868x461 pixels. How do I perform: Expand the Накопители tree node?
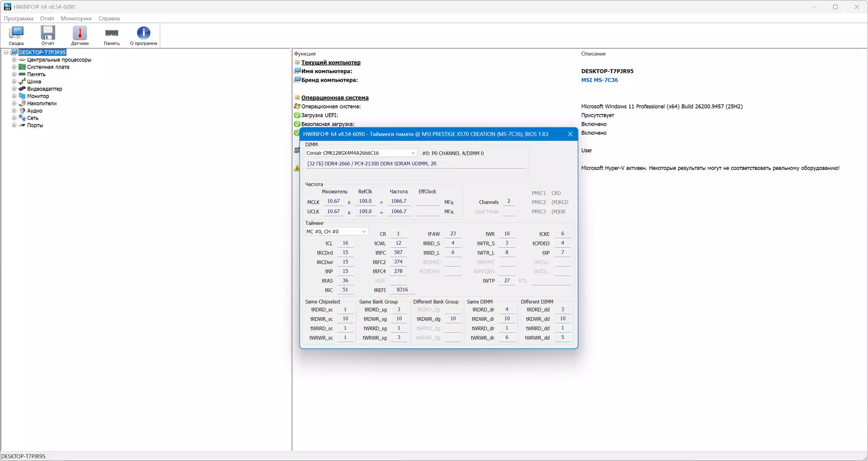coord(14,103)
